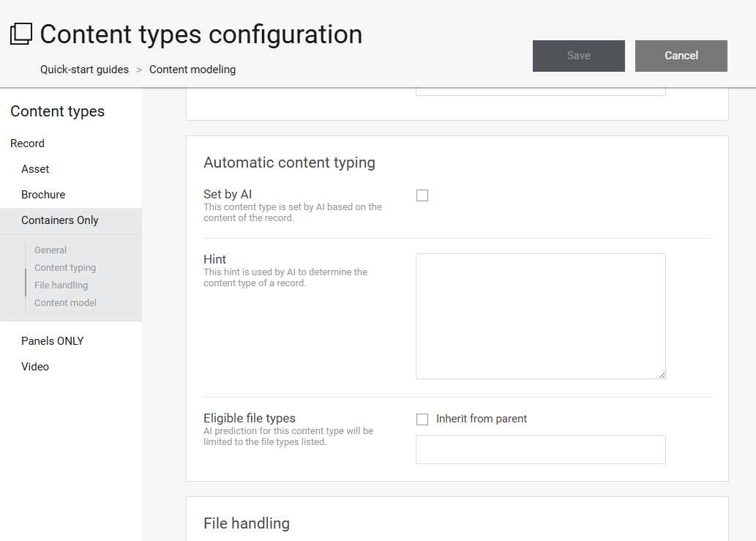
Task: Open the Quick-start guides breadcrumb link
Action: pyautogui.click(x=84, y=70)
